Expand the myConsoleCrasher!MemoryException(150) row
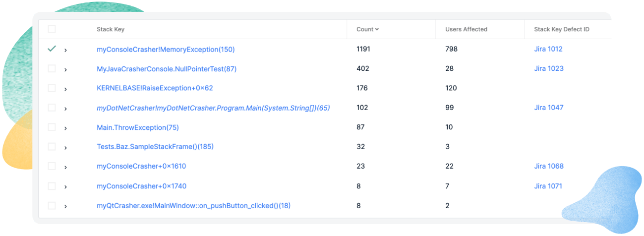This screenshot has width=644, height=236. point(65,50)
